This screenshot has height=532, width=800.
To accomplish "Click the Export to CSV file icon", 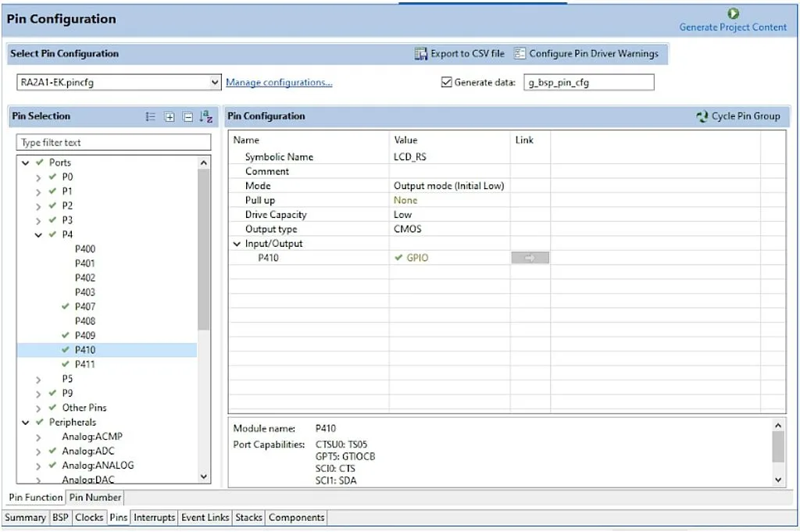I will click(421, 54).
